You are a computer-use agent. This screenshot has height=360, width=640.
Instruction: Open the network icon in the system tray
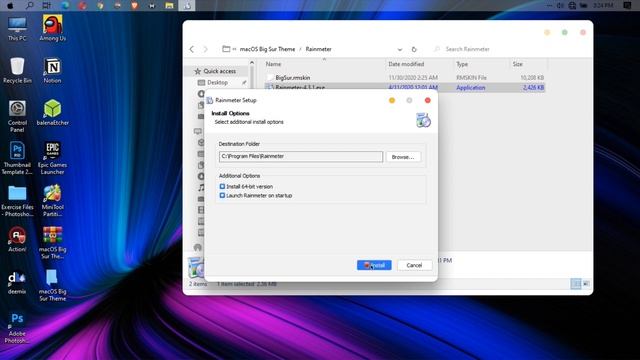tap(572, 5)
